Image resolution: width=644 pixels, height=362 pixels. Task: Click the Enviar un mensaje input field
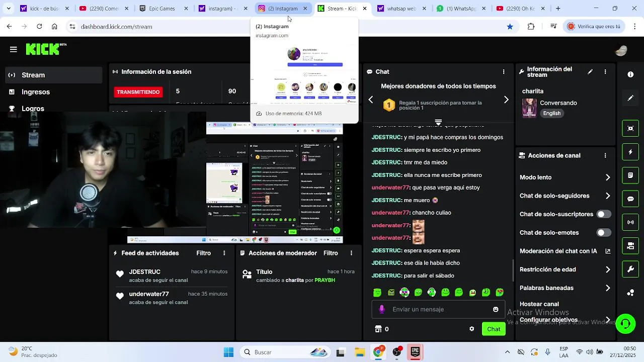point(438,309)
